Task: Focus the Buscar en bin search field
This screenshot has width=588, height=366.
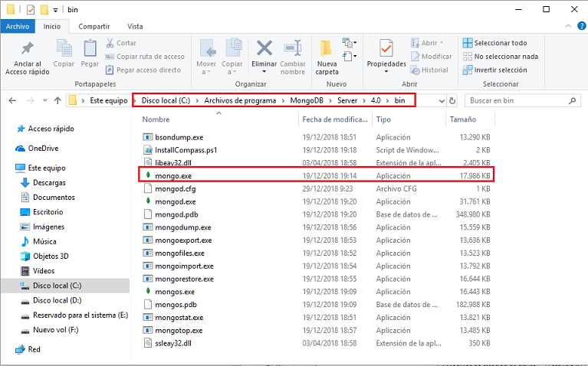Action: tap(522, 100)
